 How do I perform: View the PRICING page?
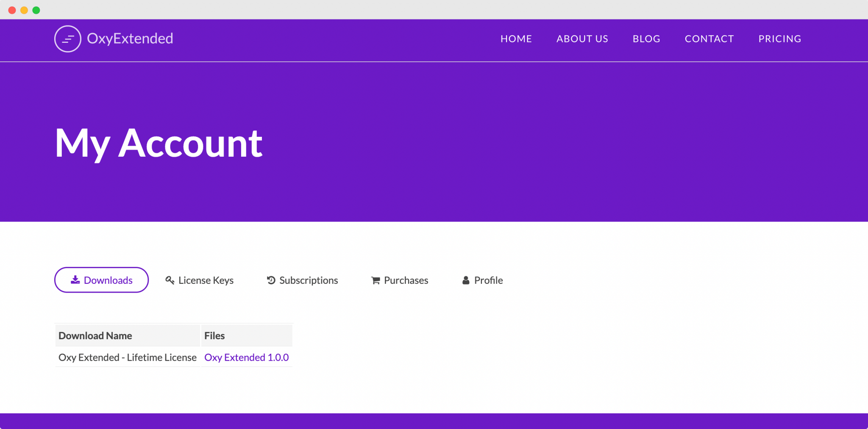[779, 39]
